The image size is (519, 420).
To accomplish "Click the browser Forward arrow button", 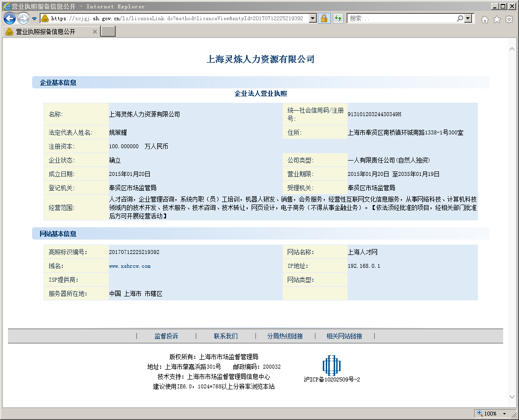I will [23, 19].
